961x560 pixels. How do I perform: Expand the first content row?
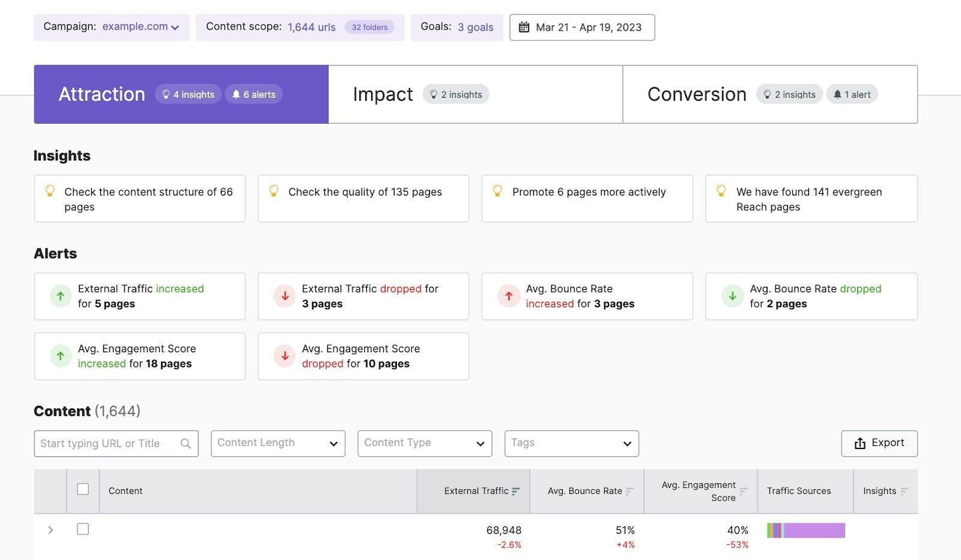click(50, 529)
